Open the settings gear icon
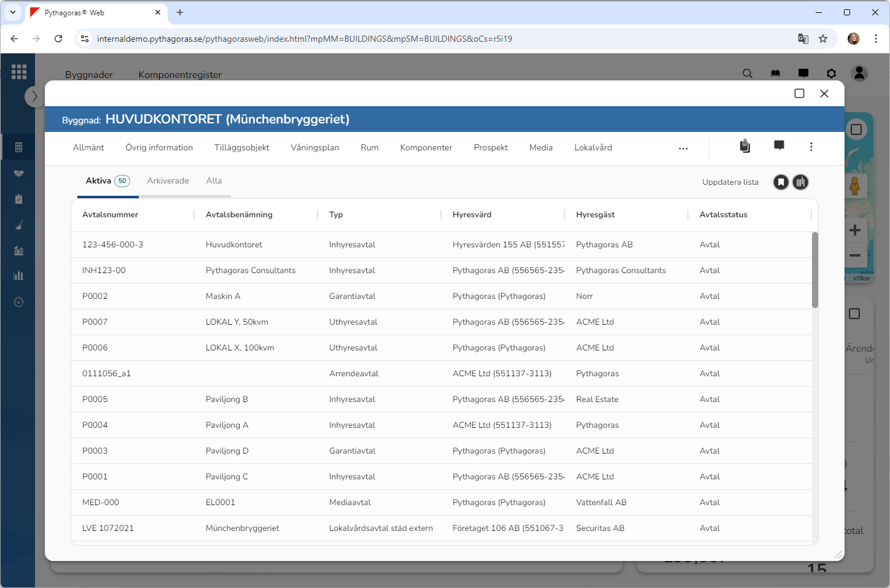890x588 pixels. pos(831,74)
